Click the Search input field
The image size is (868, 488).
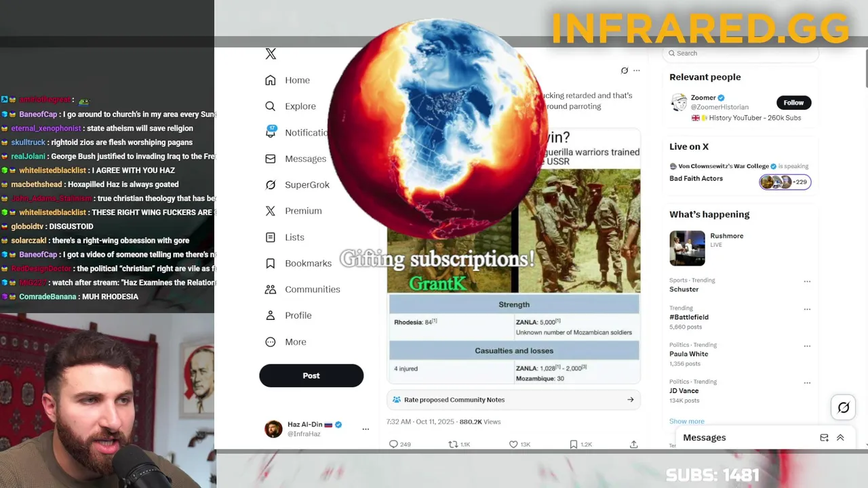[741, 53]
